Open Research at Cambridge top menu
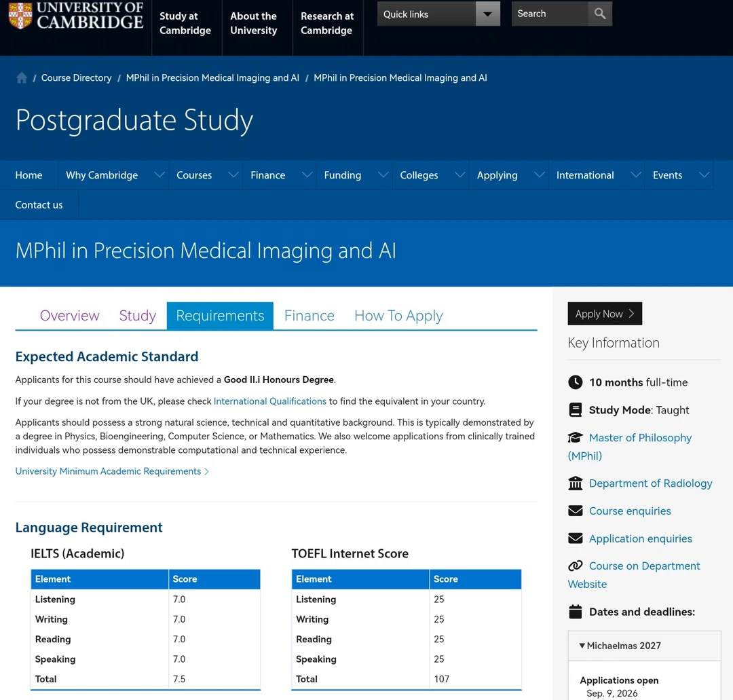Screen dimensions: 733x700 (x=327, y=23)
